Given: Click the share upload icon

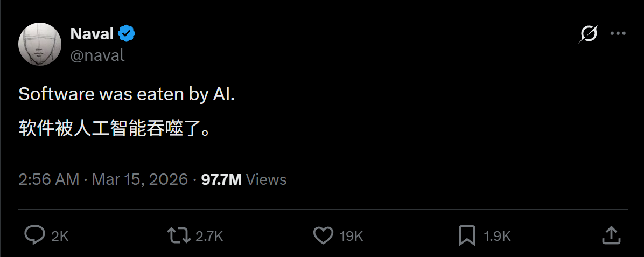Looking at the screenshot, I should 610,235.
